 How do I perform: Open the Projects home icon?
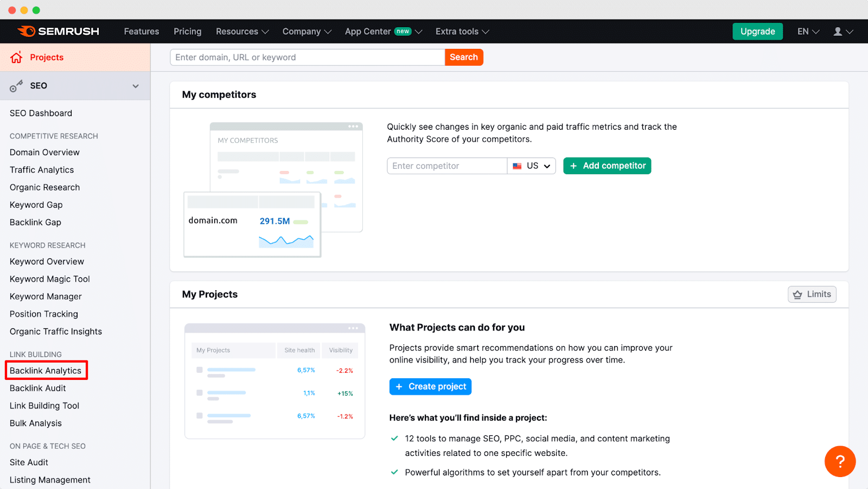click(16, 57)
